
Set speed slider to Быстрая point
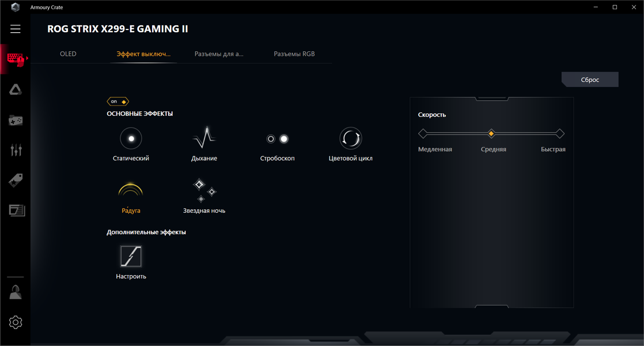pos(560,134)
